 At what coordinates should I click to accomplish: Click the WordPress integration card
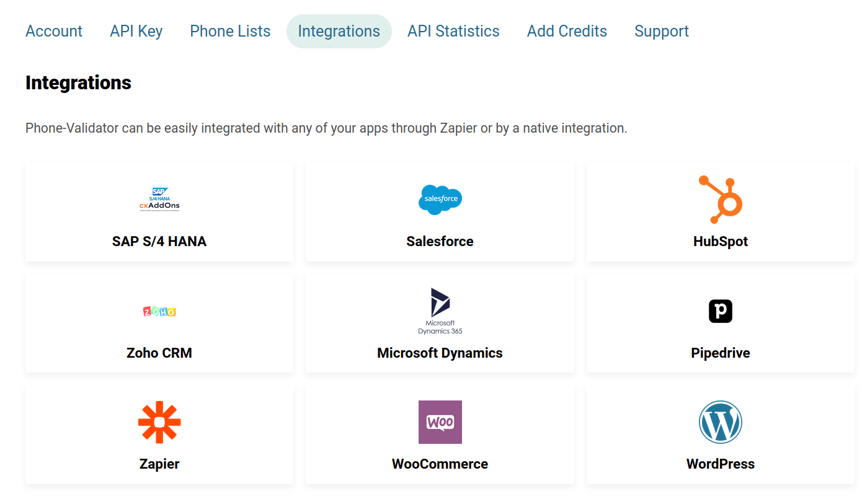pos(720,435)
